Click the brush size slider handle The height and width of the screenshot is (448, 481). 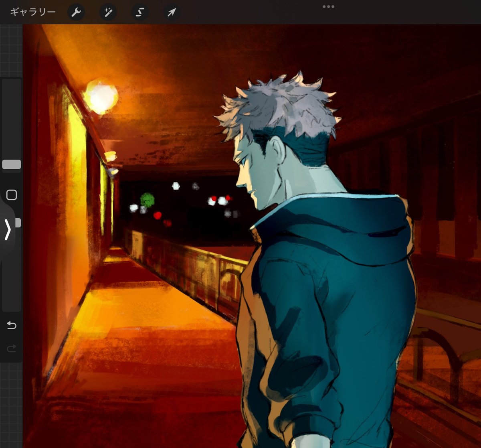point(12,164)
